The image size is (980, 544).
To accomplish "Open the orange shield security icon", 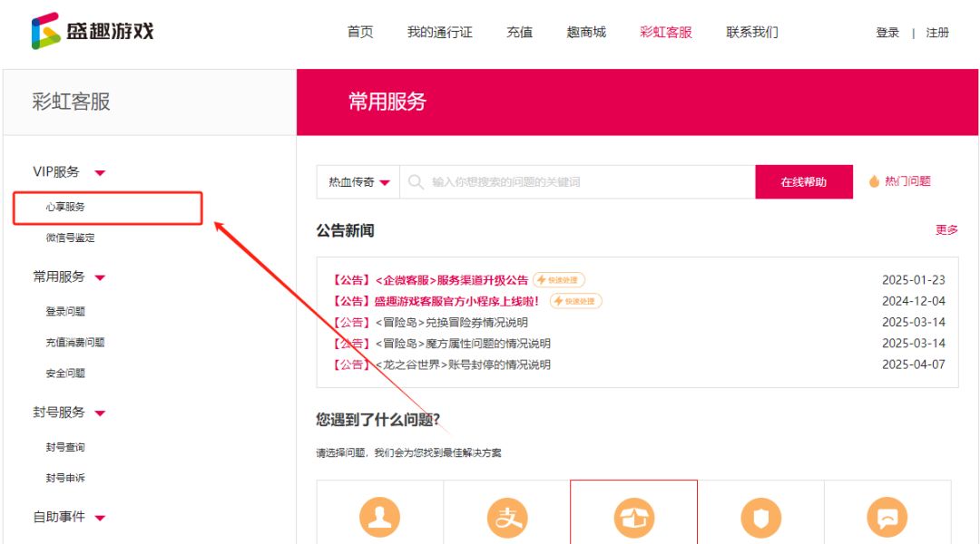I will tap(760, 517).
